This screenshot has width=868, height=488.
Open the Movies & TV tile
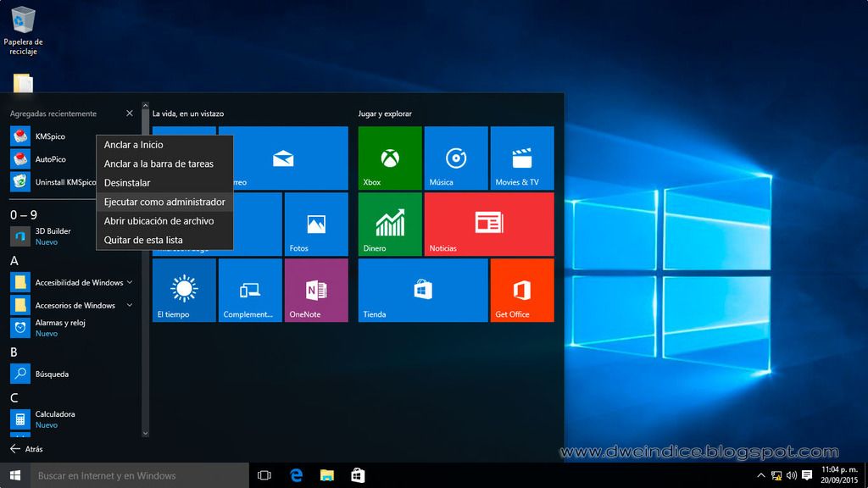pyautogui.click(x=522, y=158)
